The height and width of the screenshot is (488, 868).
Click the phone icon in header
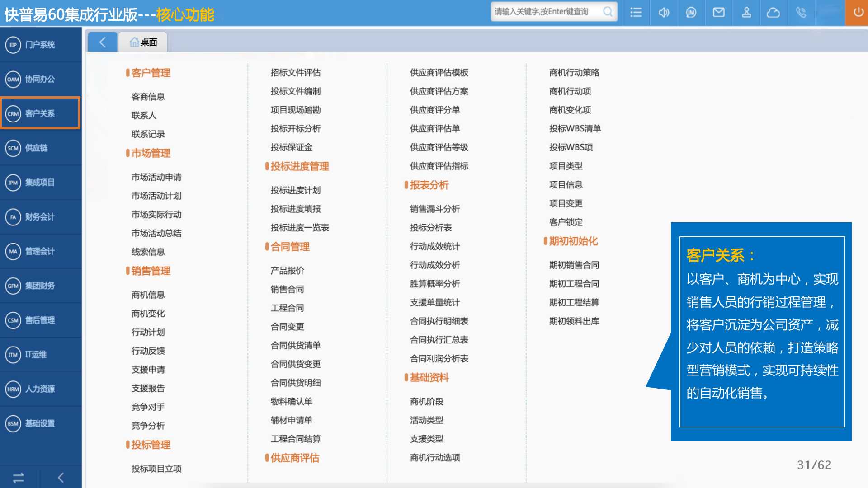801,12
